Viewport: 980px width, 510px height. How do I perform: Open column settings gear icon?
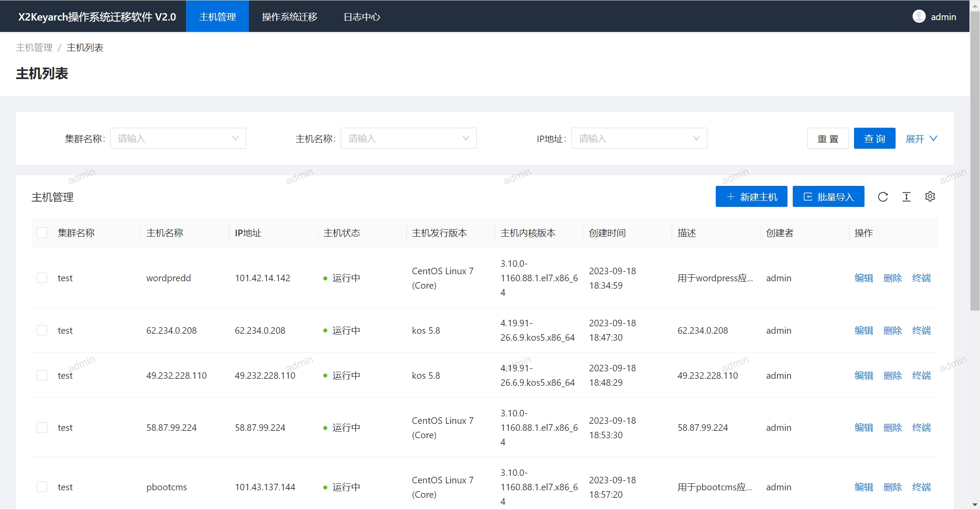pyautogui.click(x=930, y=197)
